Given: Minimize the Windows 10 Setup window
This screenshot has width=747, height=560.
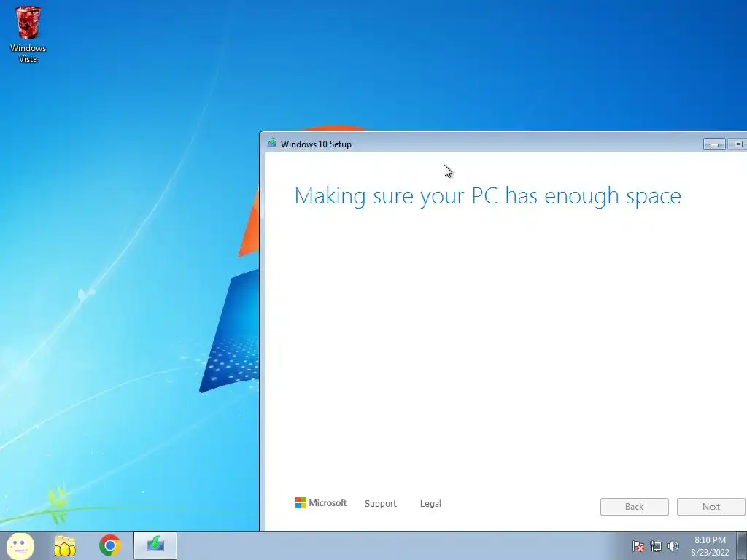Looking at the screenshot, I should click(x=714, y=144).
